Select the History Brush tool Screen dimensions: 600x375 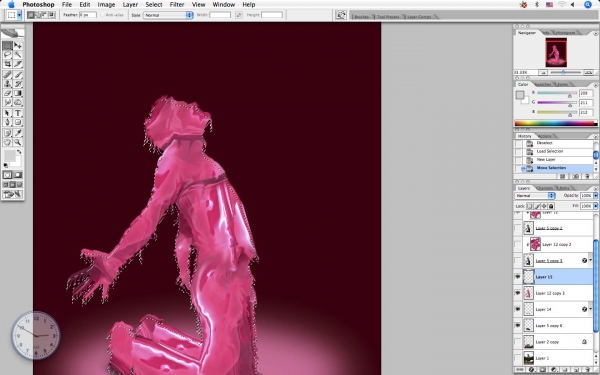click(18, 84)
